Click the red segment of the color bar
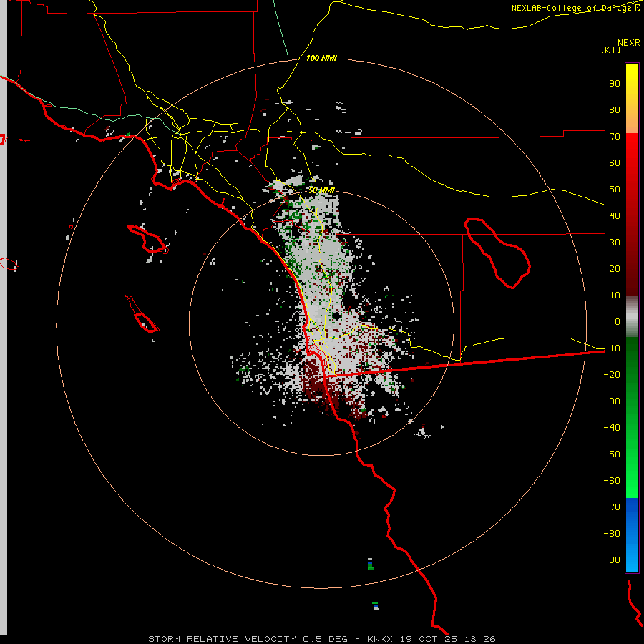 click(632, 215)
